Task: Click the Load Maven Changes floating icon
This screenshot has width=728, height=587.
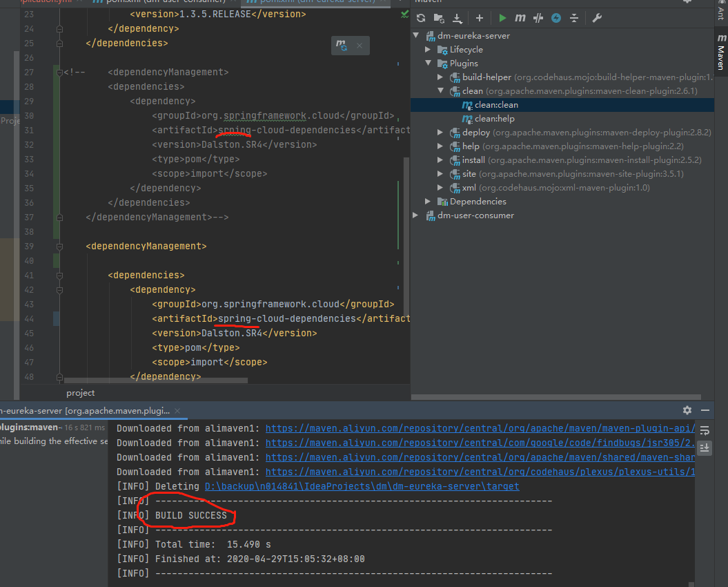Action: coord(342,45)
